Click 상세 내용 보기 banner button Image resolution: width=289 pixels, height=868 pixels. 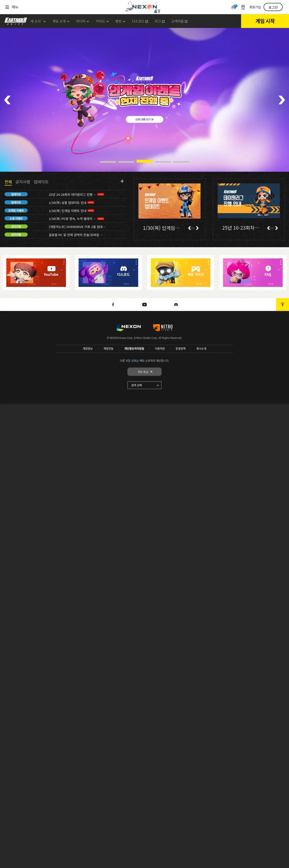coord(144,119)
